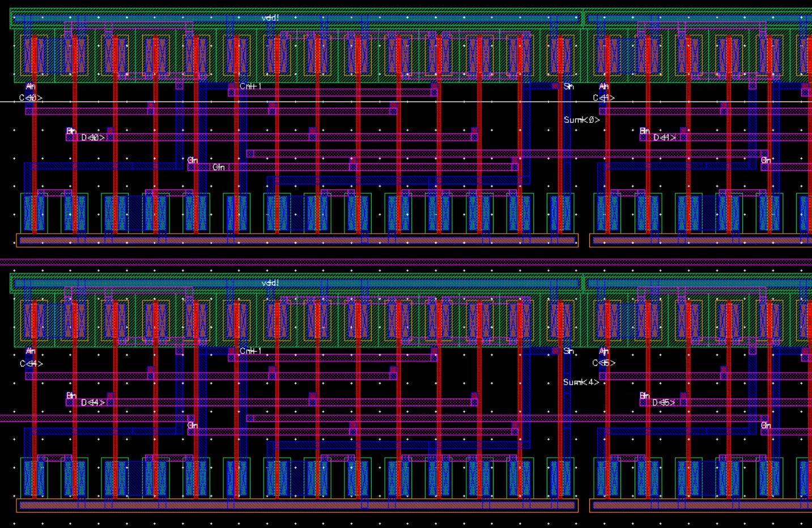Select the D<0> pin label
This screenshot has width=812, height=528.
93,137
